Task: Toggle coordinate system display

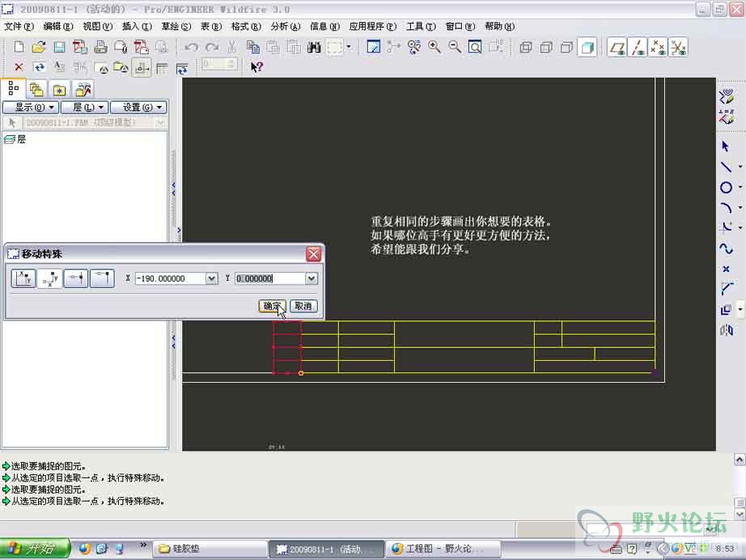Action: coord(679,47)
